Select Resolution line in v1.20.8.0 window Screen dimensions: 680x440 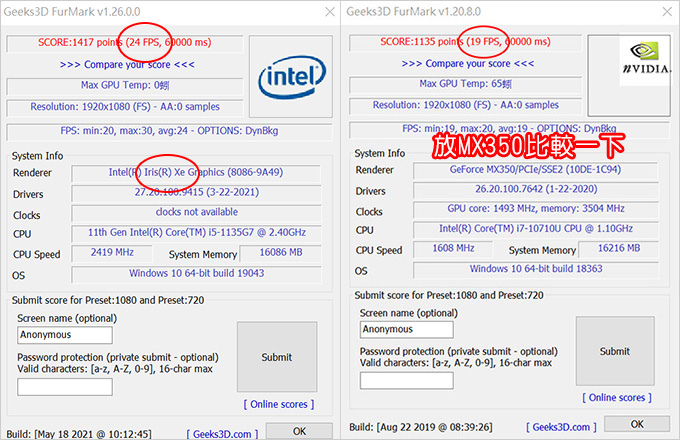point(466,105)
